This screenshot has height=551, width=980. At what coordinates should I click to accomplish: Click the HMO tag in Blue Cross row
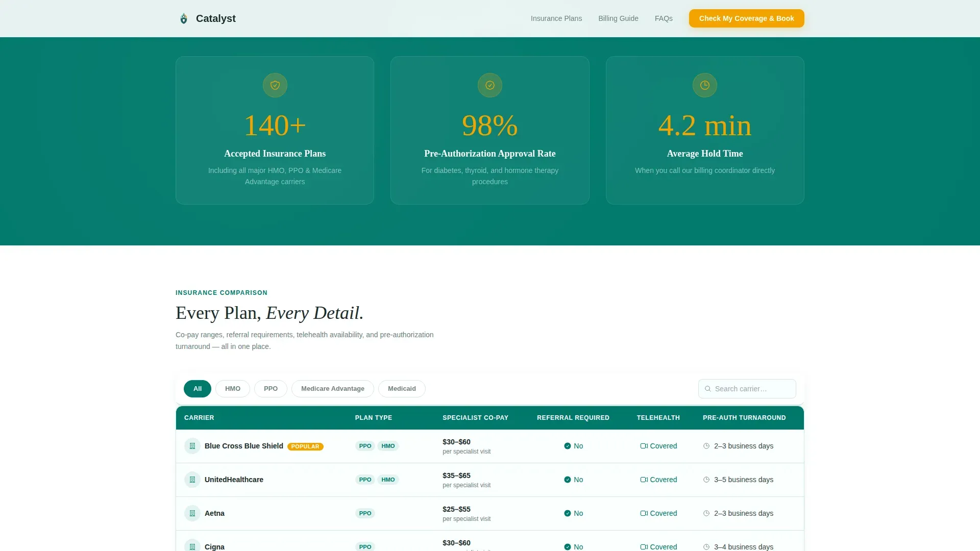click(x=388, y=446)
